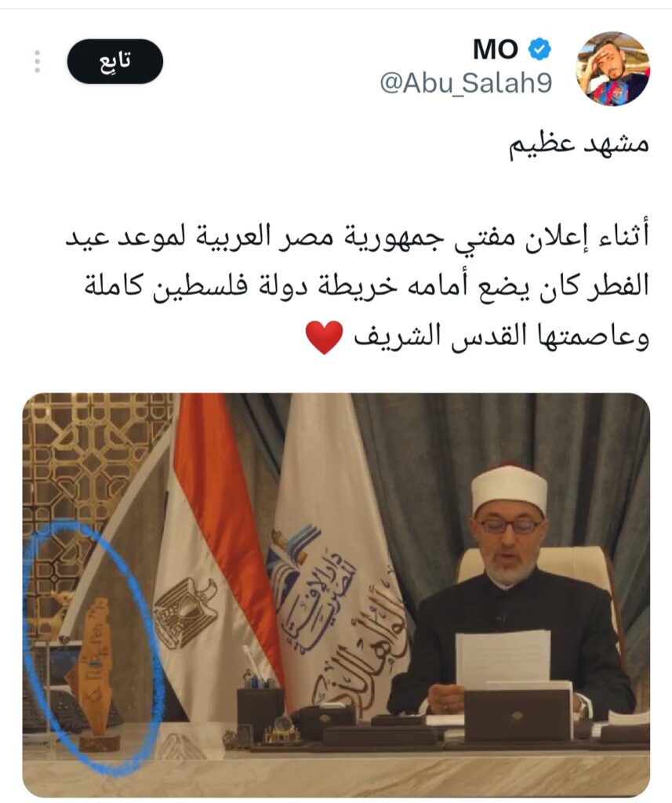
Task: Open the three-dot more options menu
Action: pos(37,61)
